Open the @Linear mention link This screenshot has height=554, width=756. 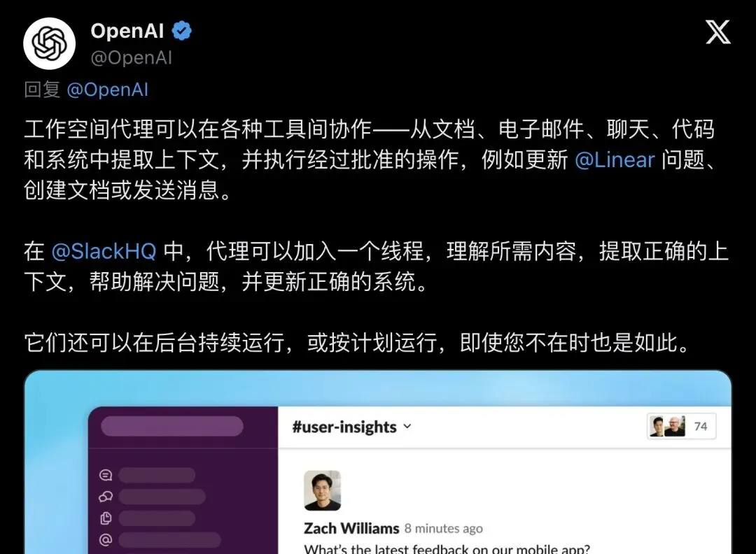(615, 159)
